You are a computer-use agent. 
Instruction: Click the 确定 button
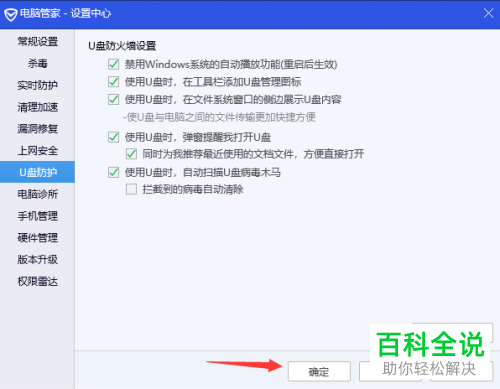tap(319, 371)
